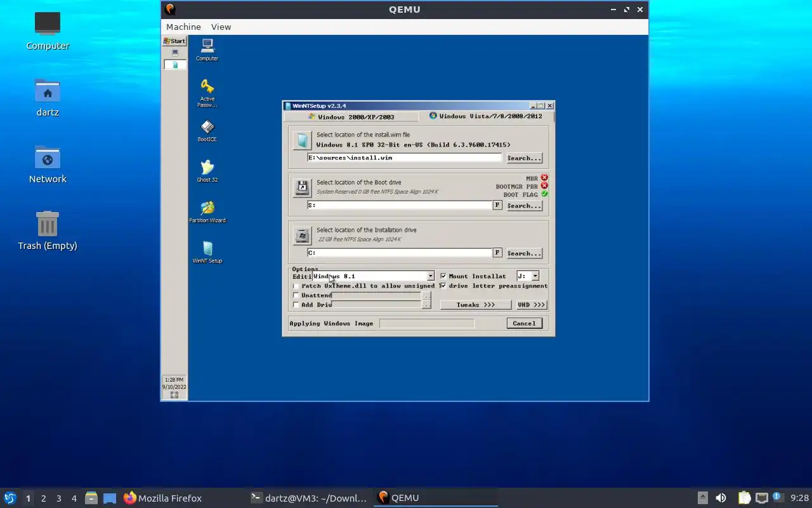
Task: Click the E:\sources\install.wim path field
Action: tap(404, 157)
